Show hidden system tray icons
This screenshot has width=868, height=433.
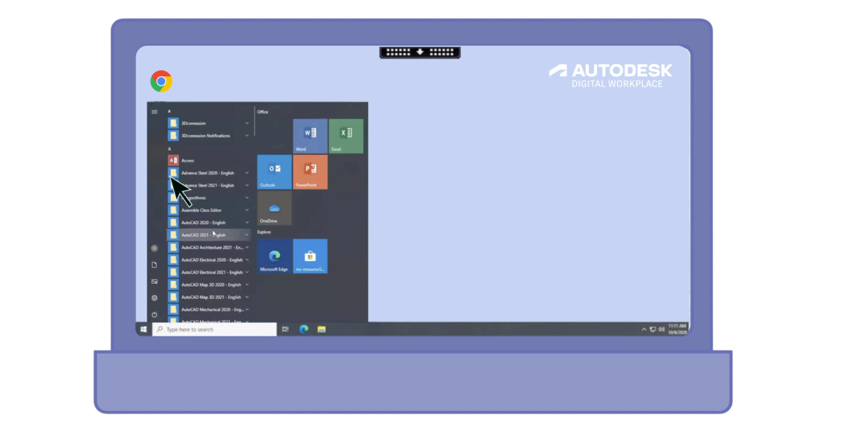pos(644,329)
